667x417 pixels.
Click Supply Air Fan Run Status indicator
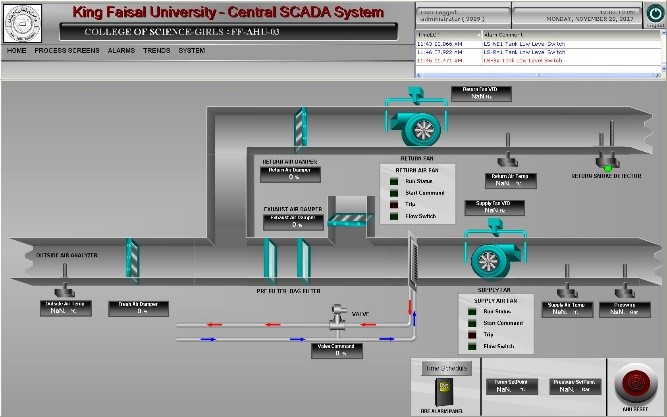pyautogui.click(x=472, y=312)
